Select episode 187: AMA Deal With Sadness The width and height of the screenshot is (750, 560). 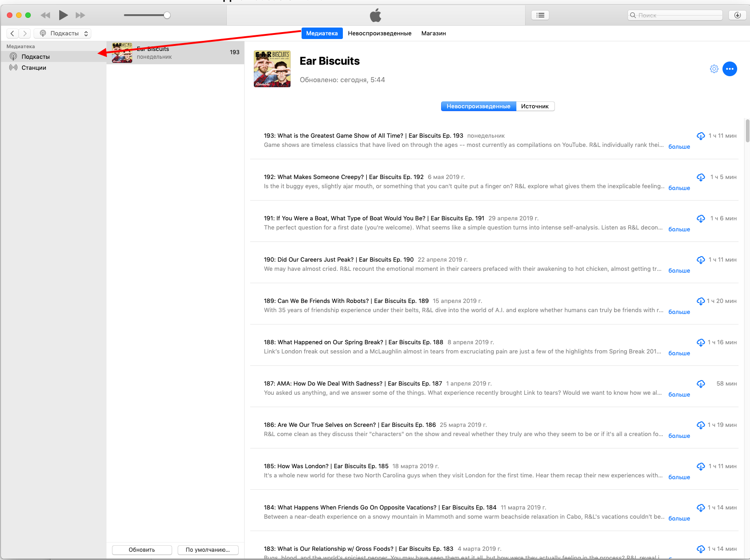tap(353, 384)
